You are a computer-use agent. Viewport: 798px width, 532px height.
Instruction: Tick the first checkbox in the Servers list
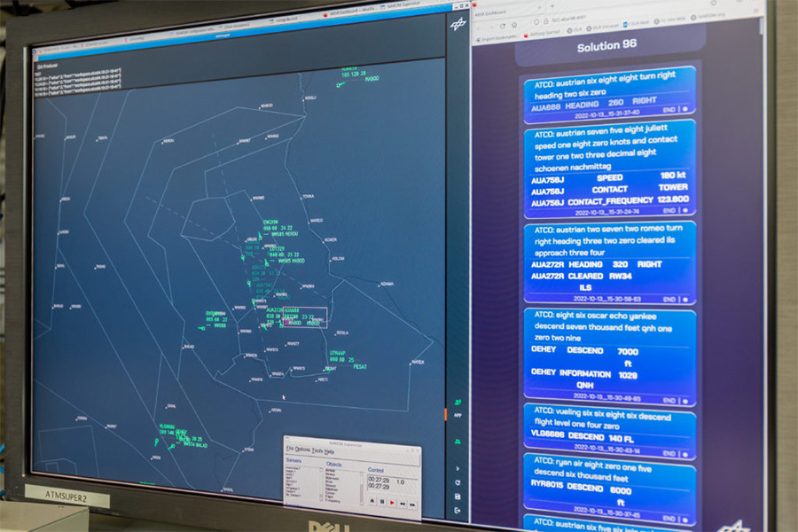[321, 471]
